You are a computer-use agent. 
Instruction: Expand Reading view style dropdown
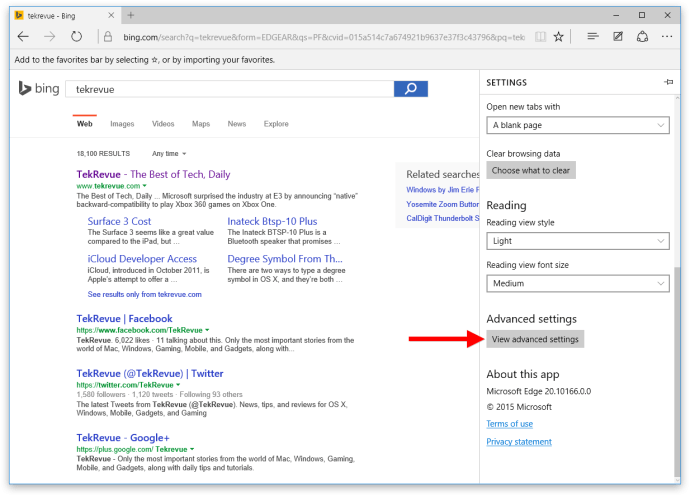(x=578, y=241)
